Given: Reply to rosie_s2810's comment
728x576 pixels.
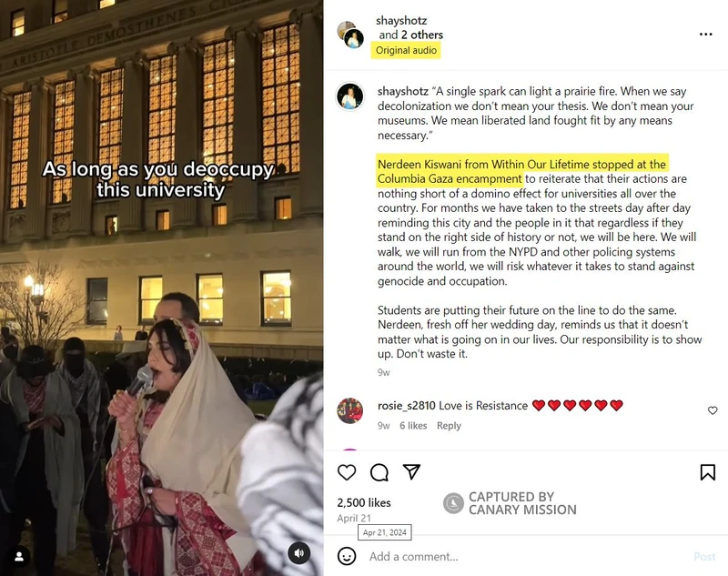Looking at the screenshot, I should (x=449, y=426).
